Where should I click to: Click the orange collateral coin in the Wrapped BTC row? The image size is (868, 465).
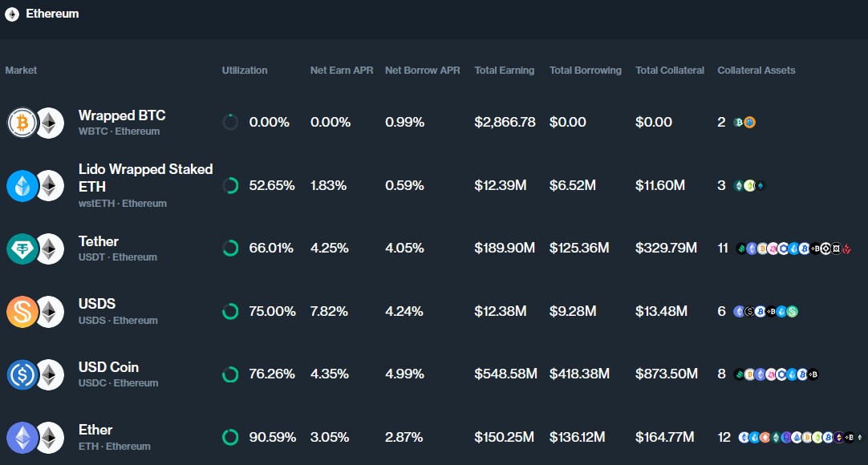[x=749, y=122]
